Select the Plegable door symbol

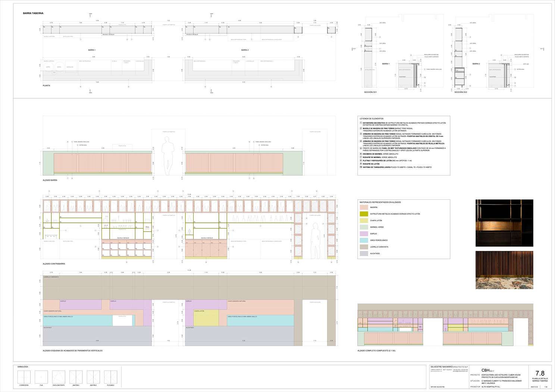click(x=111, y=377)
